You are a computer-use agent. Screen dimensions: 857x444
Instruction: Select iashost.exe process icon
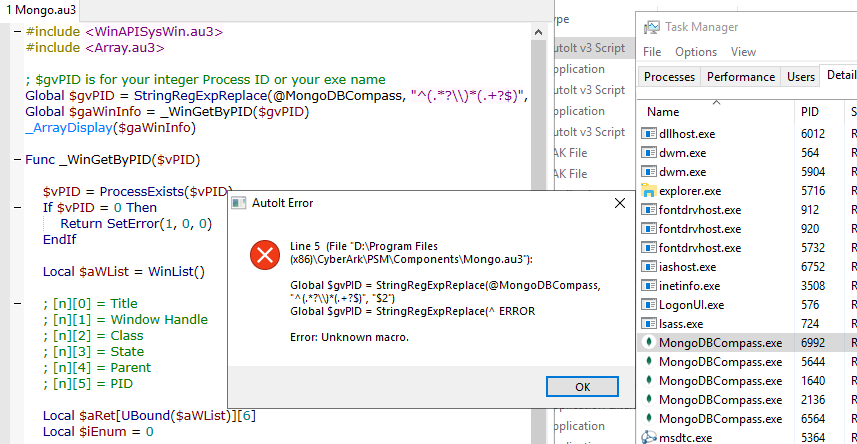pyautogui.click(x=649, y=267)
